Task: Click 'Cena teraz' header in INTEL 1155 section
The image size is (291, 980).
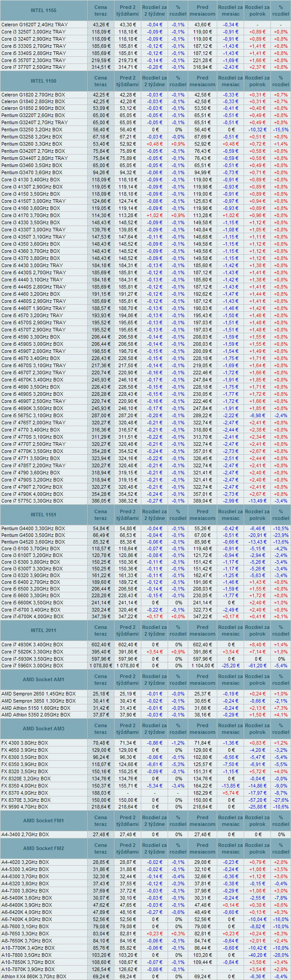Action: click(101, 10)
